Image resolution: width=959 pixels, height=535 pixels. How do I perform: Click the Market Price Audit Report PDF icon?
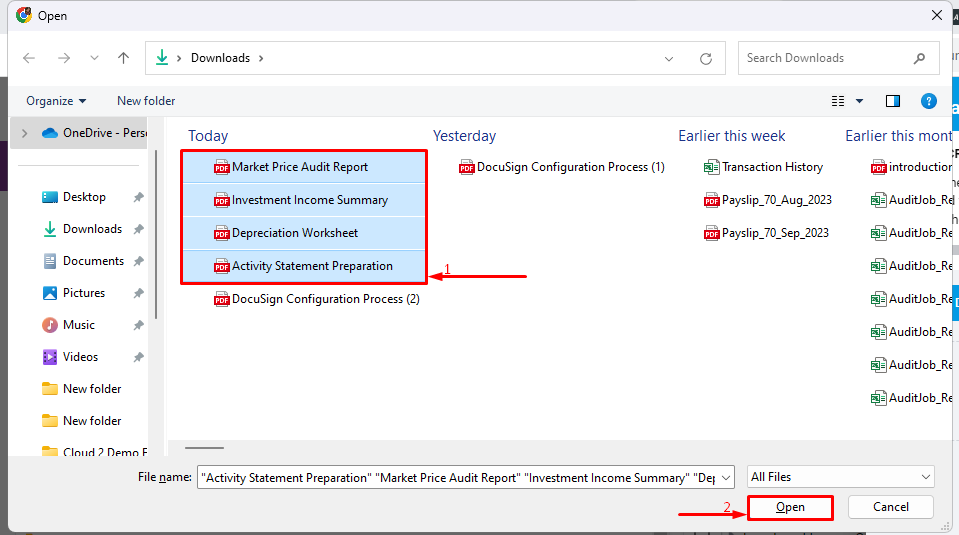tap(222, 167)
